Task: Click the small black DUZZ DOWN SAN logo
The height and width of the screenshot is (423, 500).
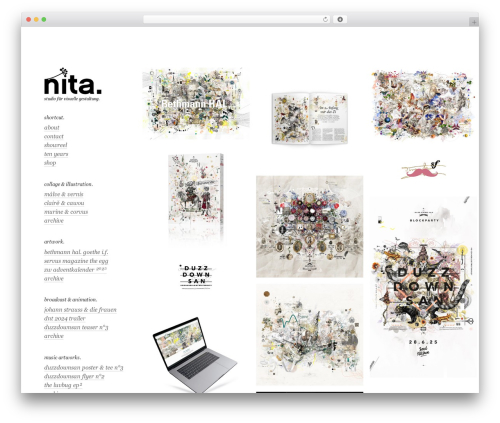Action: (196, 277)
